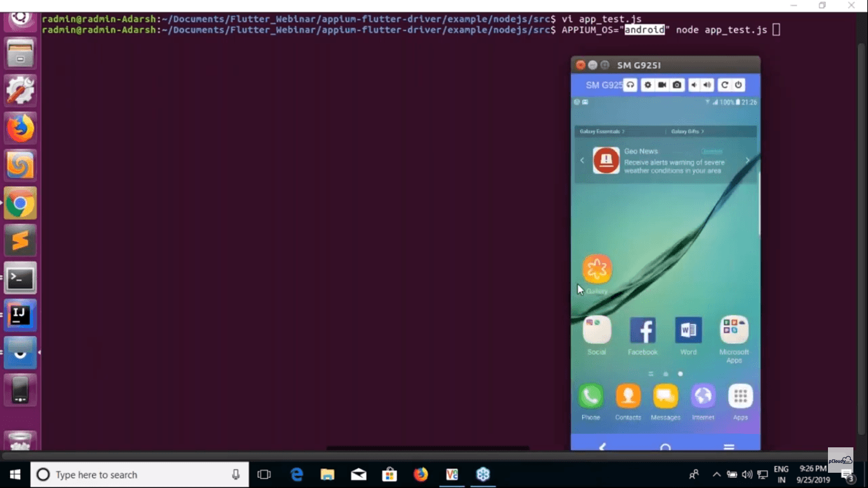Launch Firefox from Ubuntu launcher
868x488 pixels.
coord(20,129)
